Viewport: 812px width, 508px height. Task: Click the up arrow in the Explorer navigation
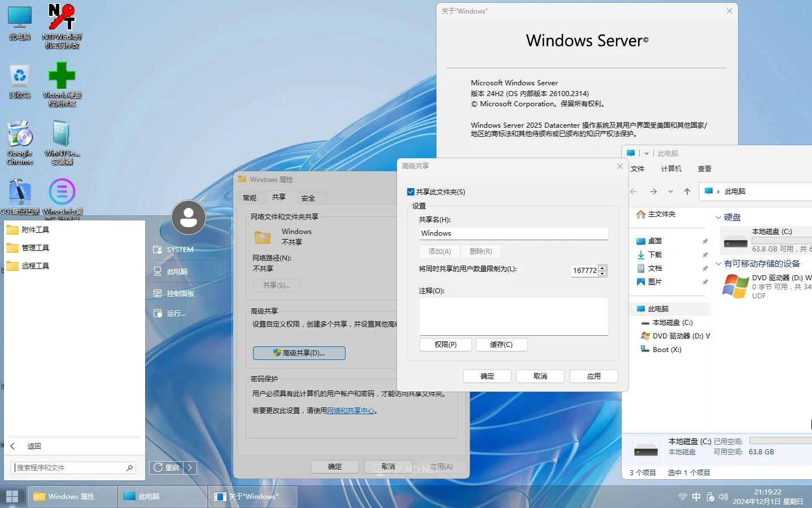(687, 192)
